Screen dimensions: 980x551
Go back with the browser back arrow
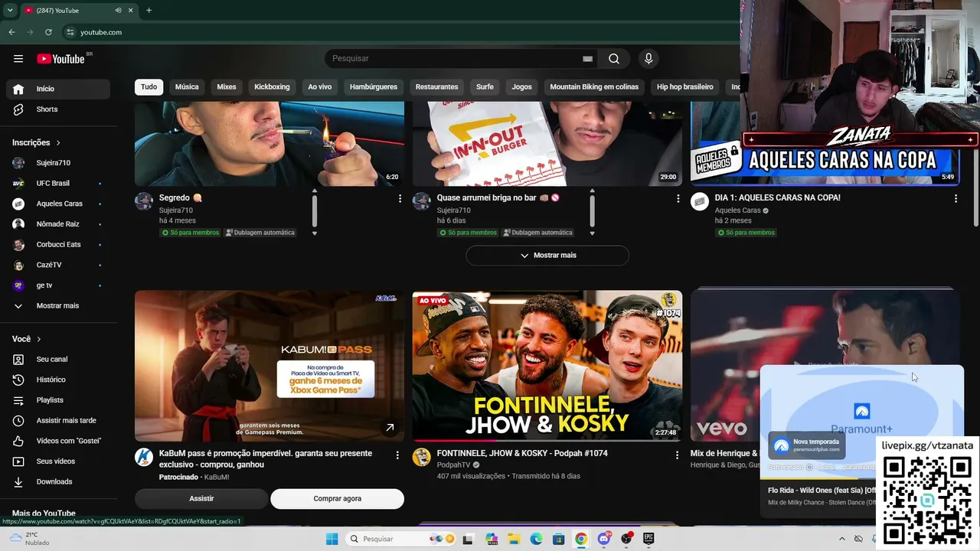click(x=11, y=32)
